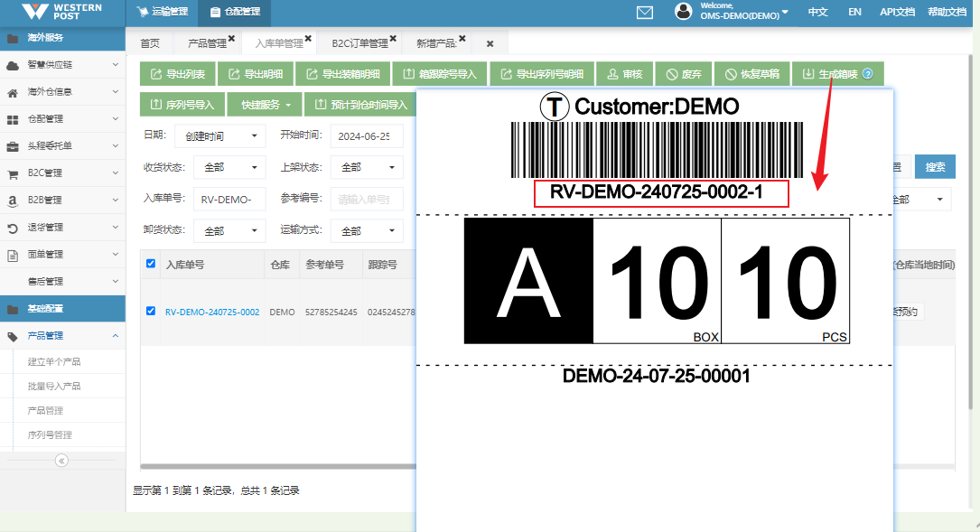Click the 箱跟踪号导入 button
The image size is (980, 532).
pyautogui.click(x=440, y=74)
